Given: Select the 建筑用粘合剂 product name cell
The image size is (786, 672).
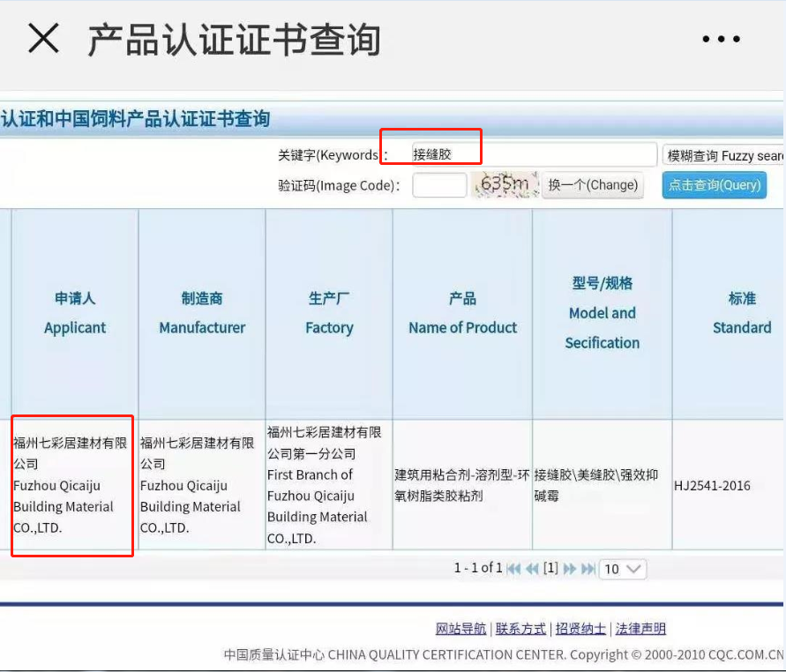Looking at the screenshot, I should coord(462,485).
